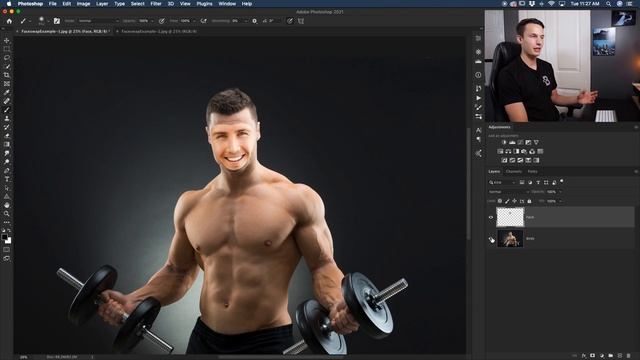Toggle filter for pixel layers
The image size is (640, 360).
pos(522,182)
